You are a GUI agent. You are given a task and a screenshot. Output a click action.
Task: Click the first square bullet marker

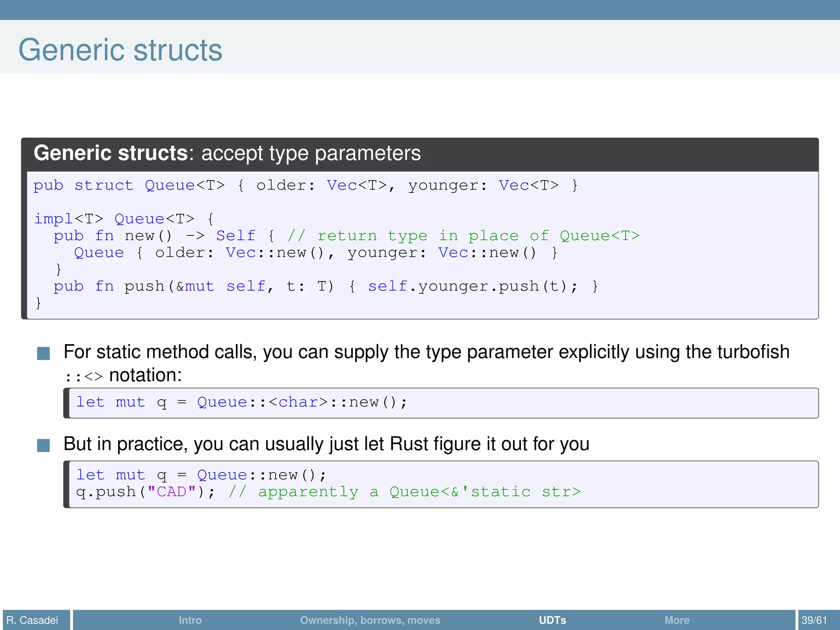43,353
